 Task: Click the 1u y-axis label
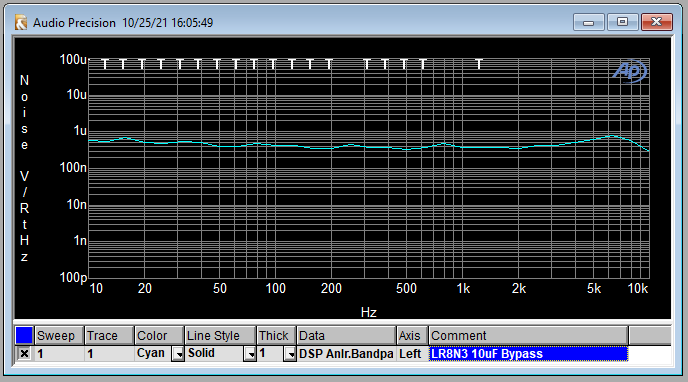pyautogui.click(x=80, y=131)
